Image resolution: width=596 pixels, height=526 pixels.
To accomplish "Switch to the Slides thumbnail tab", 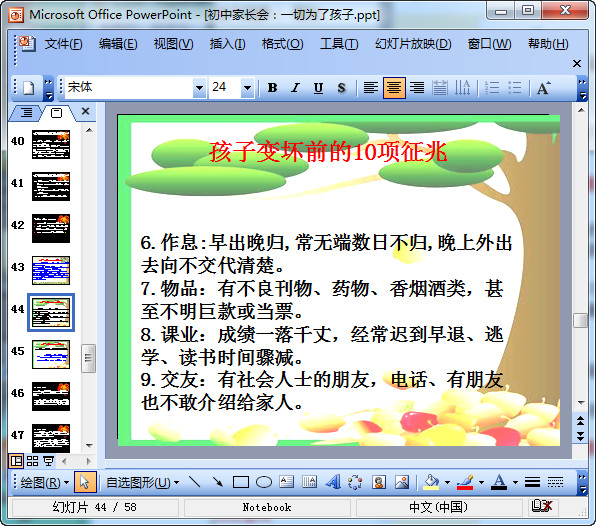I will (56, 112).
